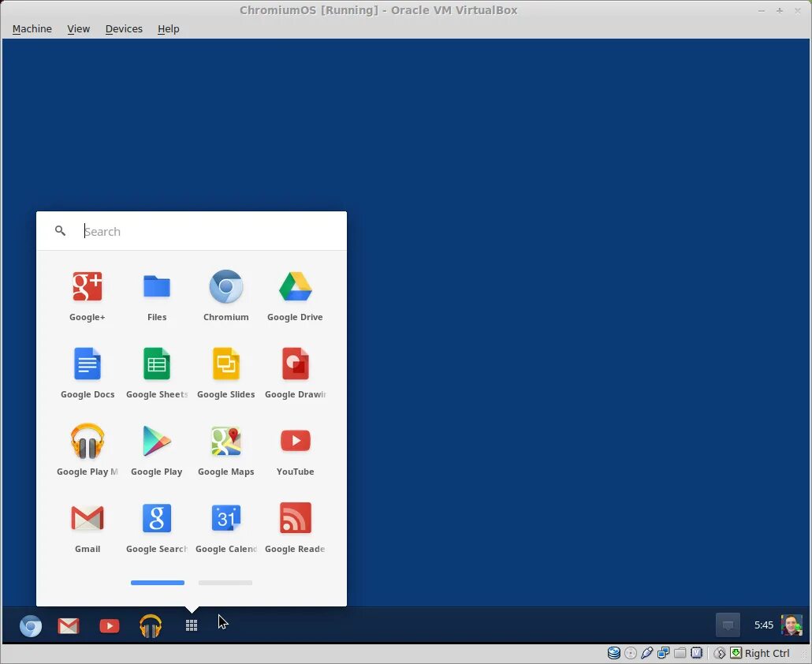Click the VirtualBox shared folders icon
This screenshot has height=664, width=812.
point(680,653)
